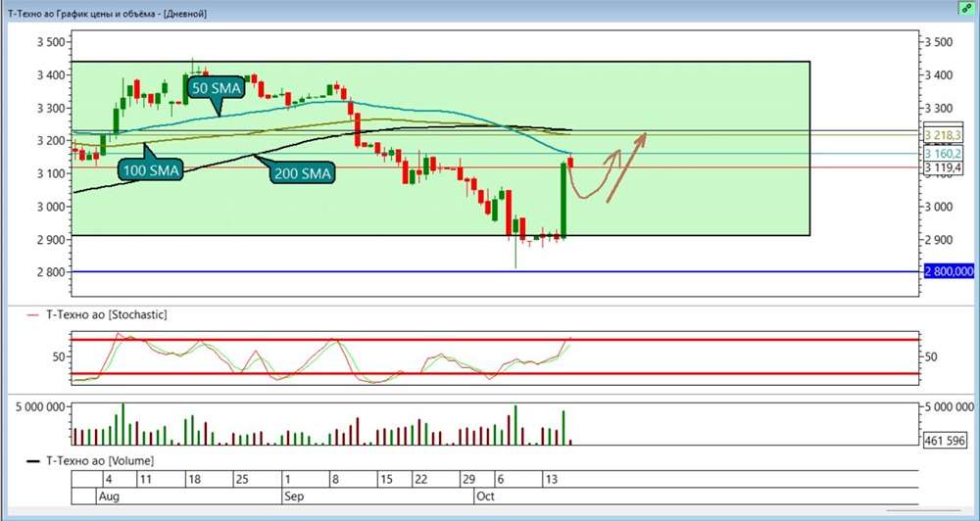Click the Aug month label on time axis

click(109, 497)
